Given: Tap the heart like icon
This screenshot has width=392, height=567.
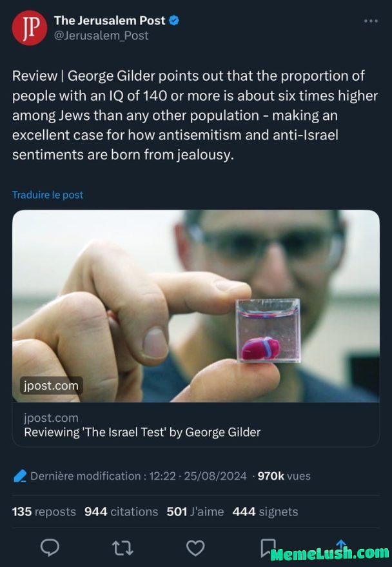Looking at the screenshot, I should (x=195, y=548).
